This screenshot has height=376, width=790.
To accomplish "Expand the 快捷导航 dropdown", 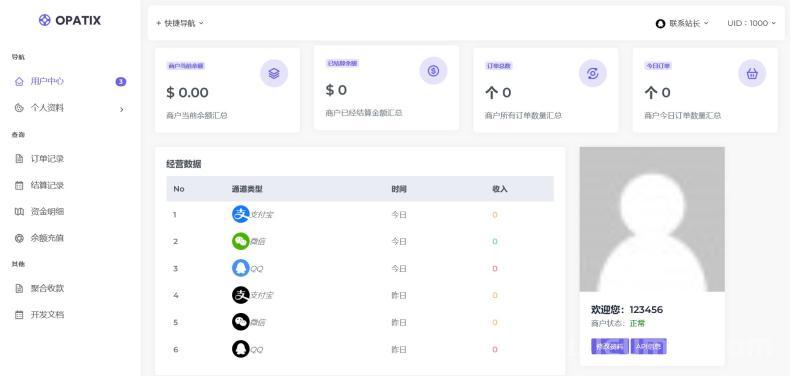I will pyautogui.click(x=179, y=23).
